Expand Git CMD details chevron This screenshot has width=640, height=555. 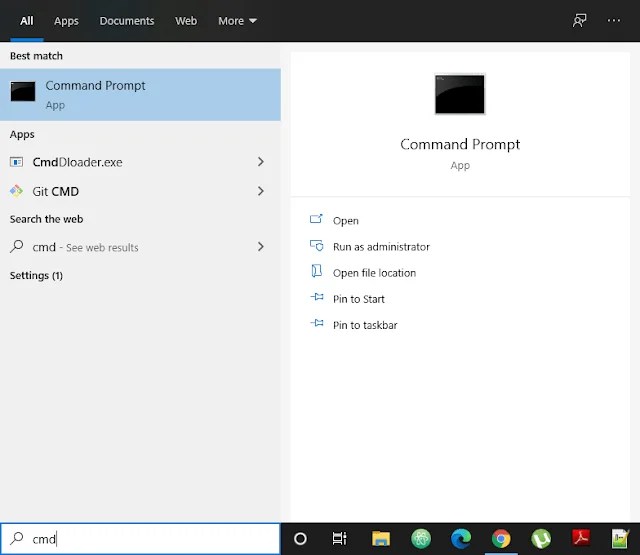coord(261,191)
